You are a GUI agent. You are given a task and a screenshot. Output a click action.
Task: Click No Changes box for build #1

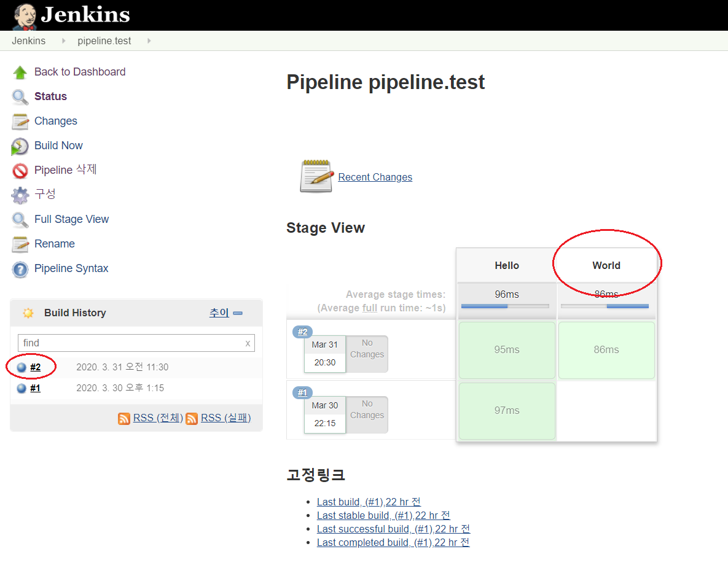(367, 415)
